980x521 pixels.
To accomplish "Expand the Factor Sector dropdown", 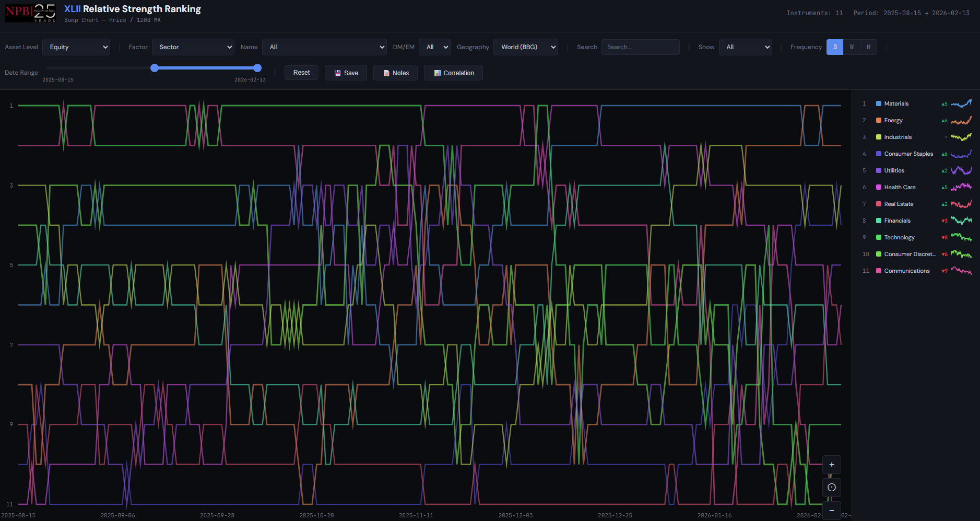I will pyautogui.click(x=193, y=47).
